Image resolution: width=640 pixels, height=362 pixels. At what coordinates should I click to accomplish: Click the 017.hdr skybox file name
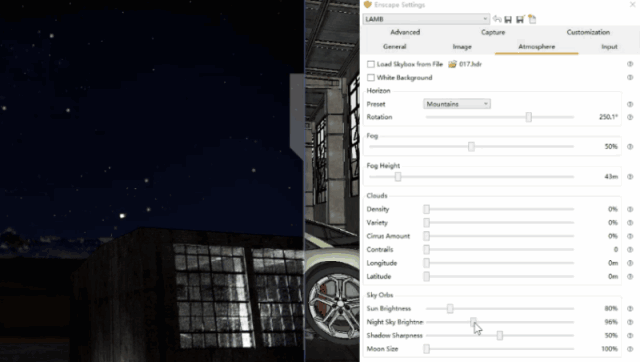[470, 64]
